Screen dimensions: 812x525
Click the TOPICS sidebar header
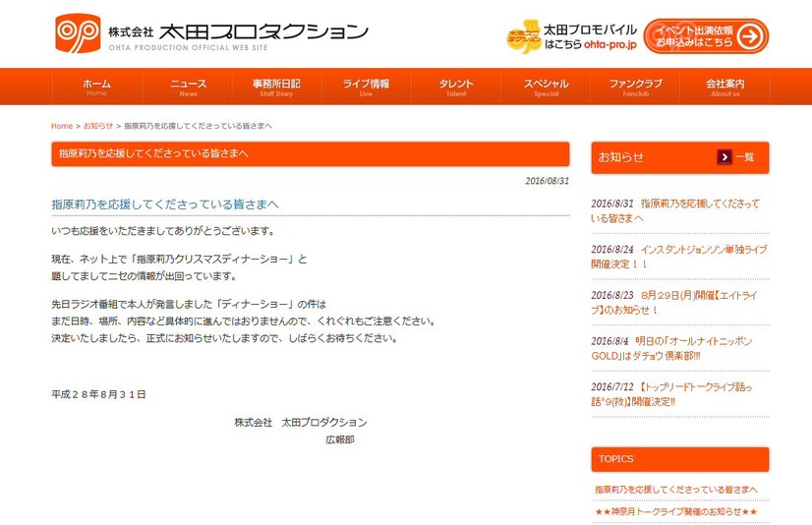tap(680, 459)
